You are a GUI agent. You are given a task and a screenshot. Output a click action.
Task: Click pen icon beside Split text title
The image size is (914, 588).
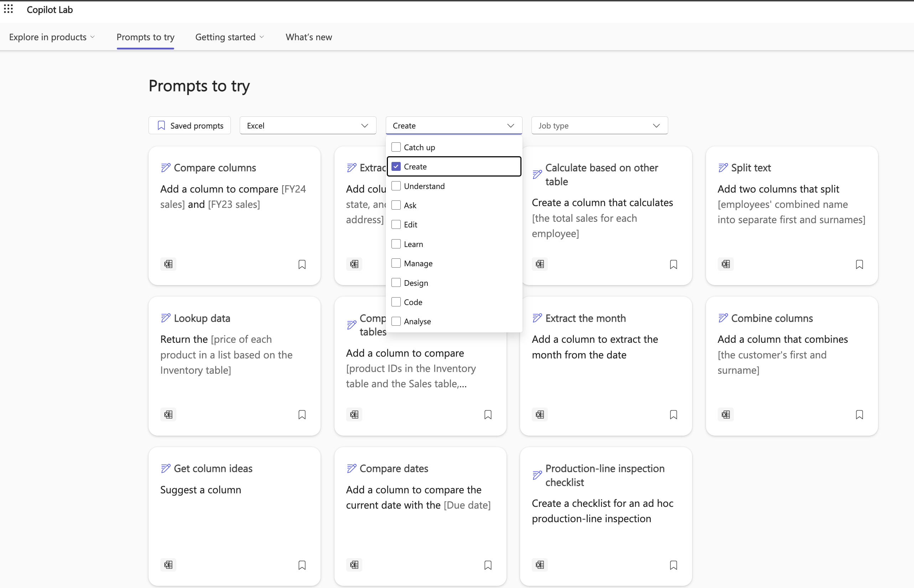[723, 168]
